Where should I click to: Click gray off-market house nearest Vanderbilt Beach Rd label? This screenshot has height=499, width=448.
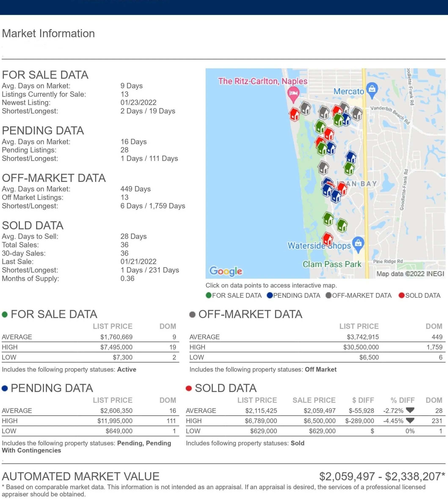(357, 113)
